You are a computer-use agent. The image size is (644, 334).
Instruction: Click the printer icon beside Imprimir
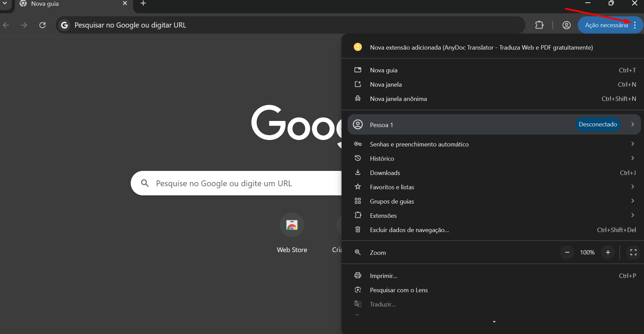pos(358,275)
